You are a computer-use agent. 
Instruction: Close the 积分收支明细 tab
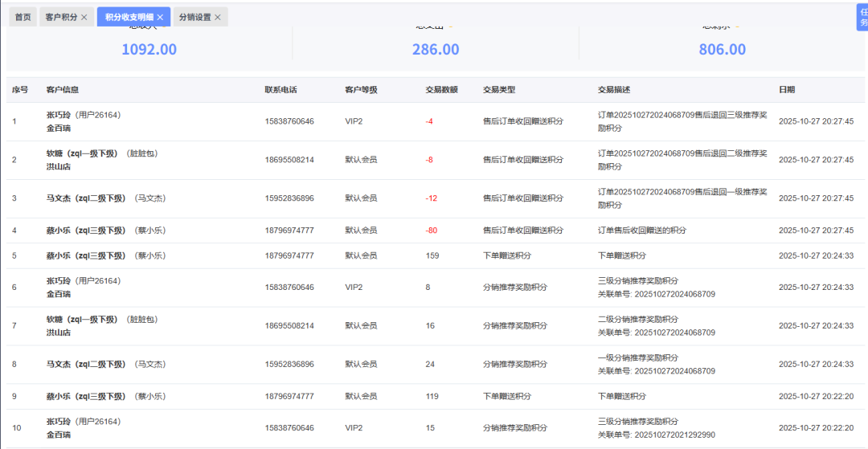pyautogui.click(x=160, y=17)
